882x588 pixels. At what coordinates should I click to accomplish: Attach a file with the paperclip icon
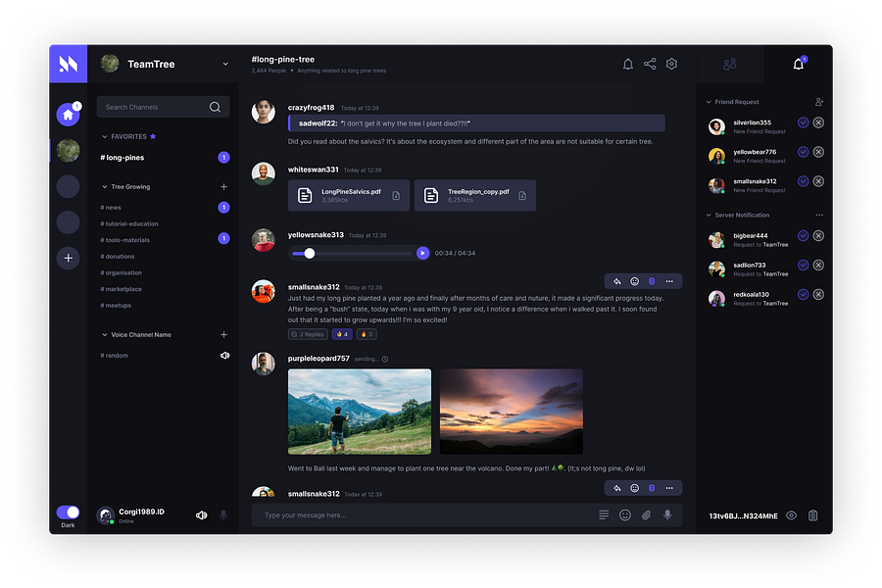(x=647, y=514)
